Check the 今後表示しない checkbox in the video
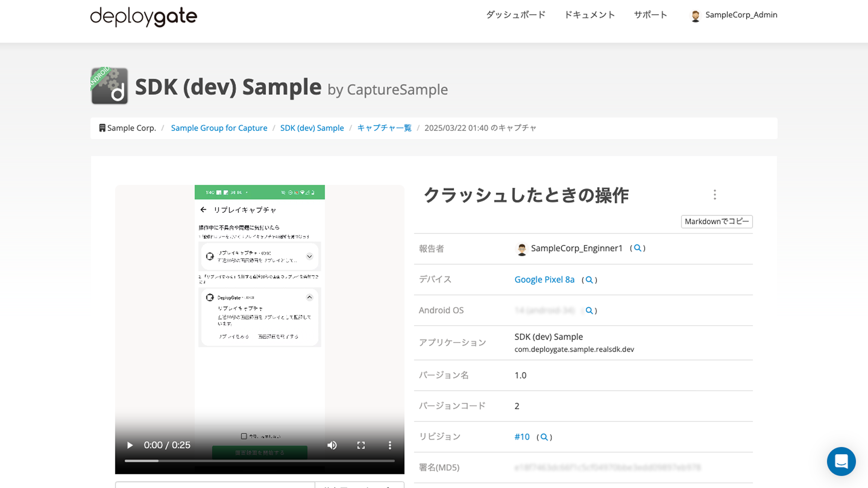 coord(243,436)
